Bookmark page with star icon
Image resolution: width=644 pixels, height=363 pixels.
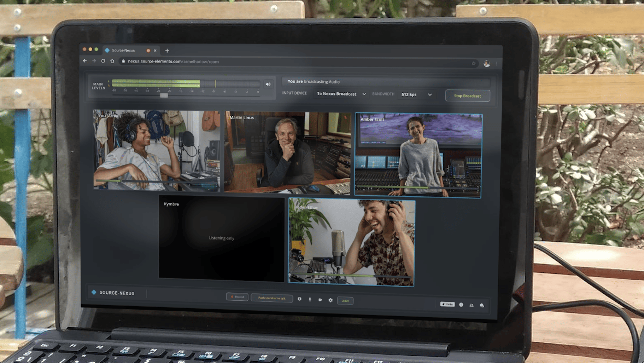coord(474,64)
